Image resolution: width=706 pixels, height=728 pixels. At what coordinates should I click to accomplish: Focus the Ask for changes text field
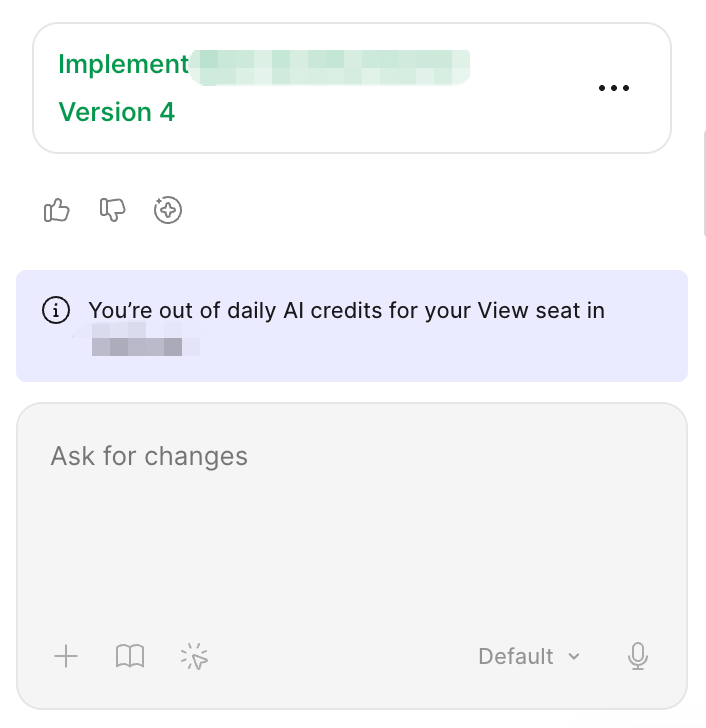click(x=350, y=520)
